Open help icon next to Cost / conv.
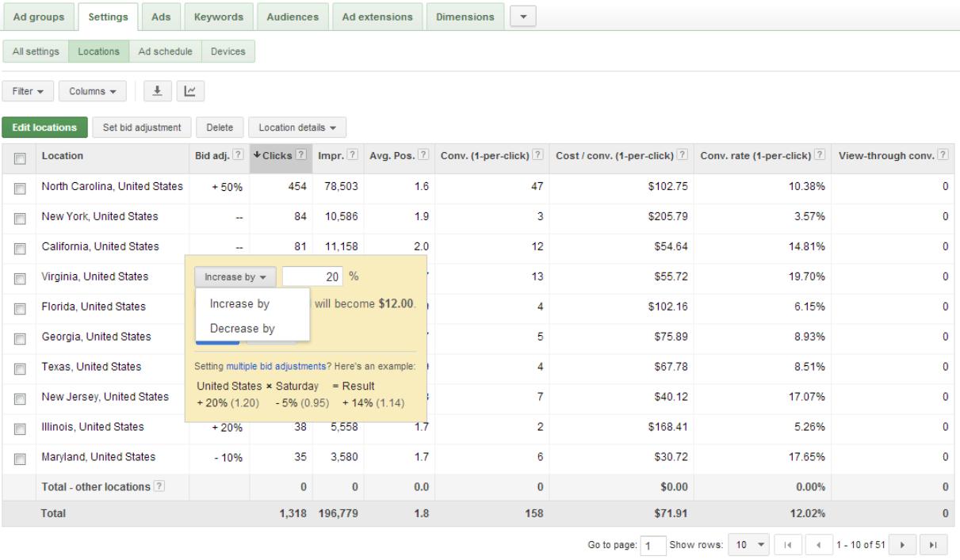Viewport: 960px width, 560px height. [681, 157]
